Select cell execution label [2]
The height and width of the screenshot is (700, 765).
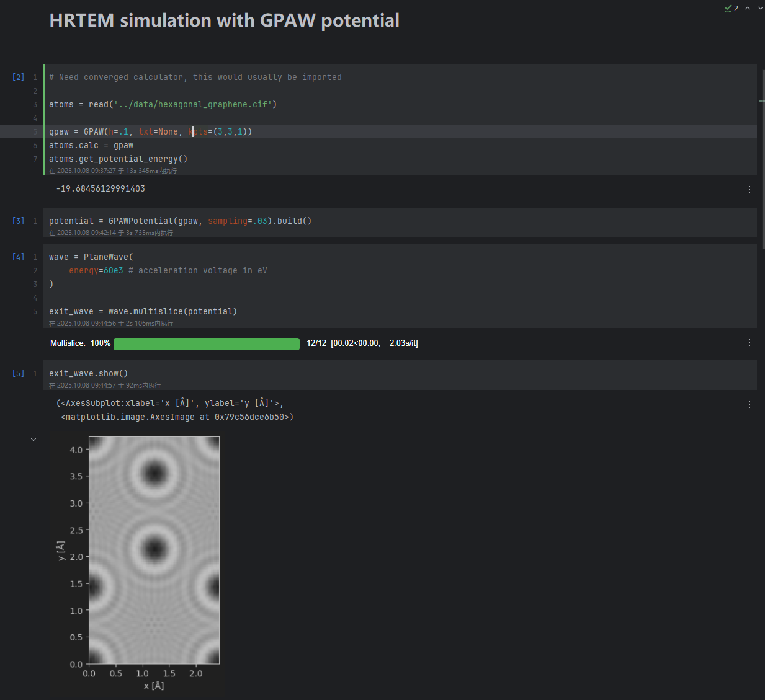coord(18,77)
